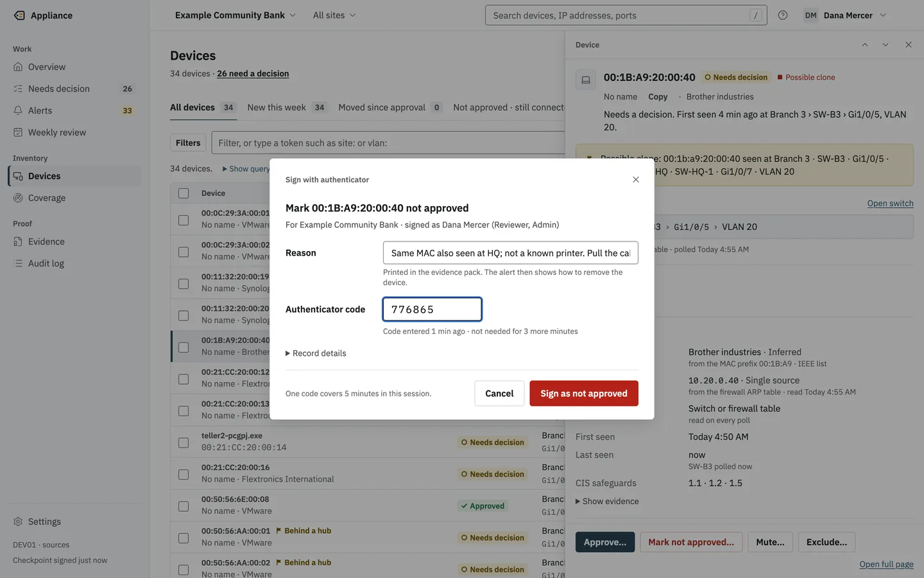Open Needs decision in the sidebar
This screenshot has width=924, height=578.
74,89
